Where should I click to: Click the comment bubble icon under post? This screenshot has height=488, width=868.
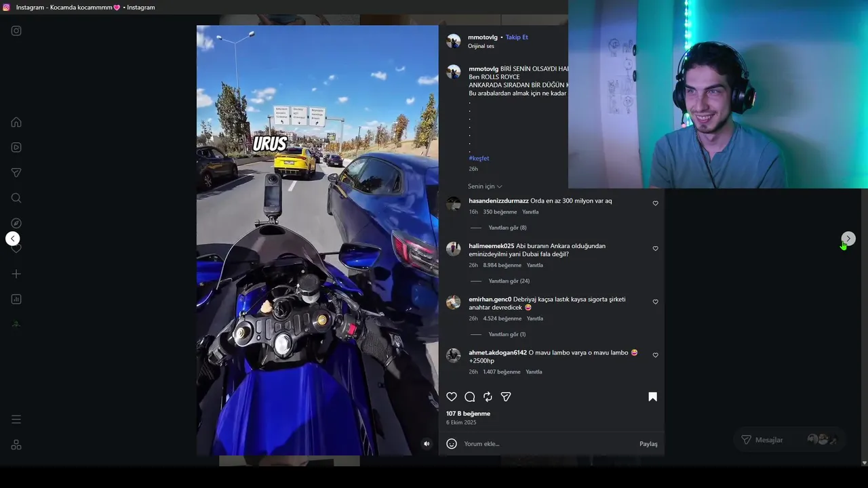(470, 396)
